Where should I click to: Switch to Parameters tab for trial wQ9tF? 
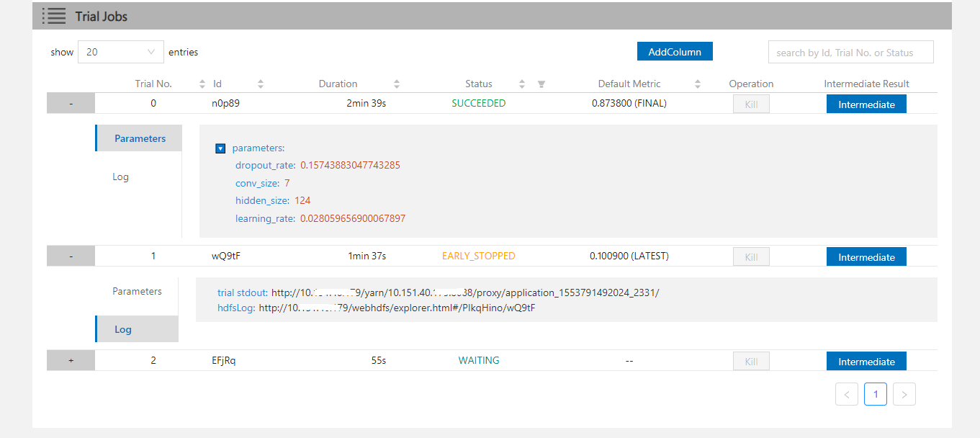(x=137, y=291)
